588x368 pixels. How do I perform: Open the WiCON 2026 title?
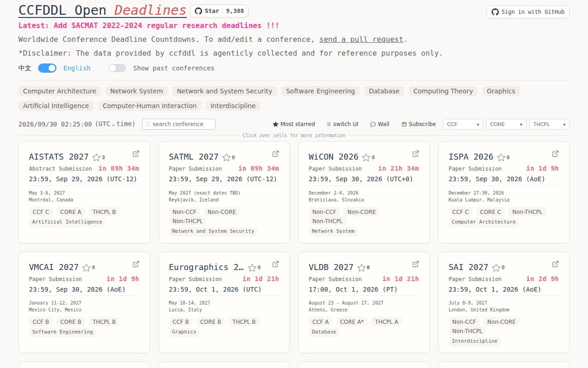click(x=334, y=157)
